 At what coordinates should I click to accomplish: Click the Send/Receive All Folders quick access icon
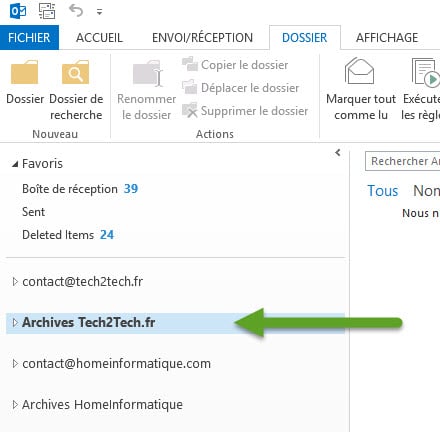(x=47, y=11)
